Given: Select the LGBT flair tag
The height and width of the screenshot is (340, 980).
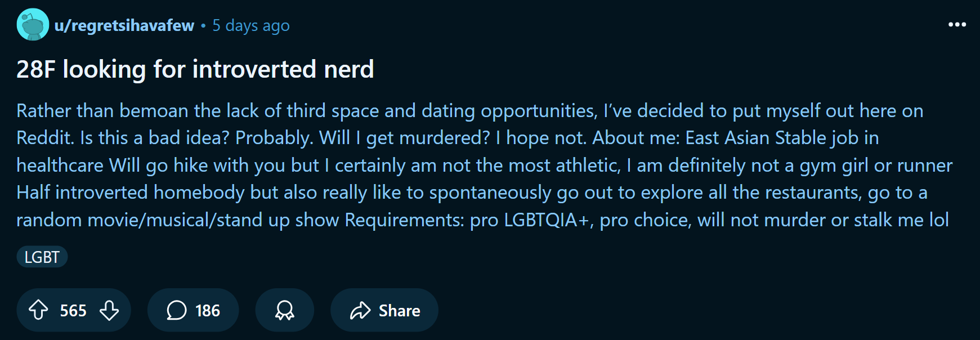Looking at the screenshot, I should [x=42, y=257].
